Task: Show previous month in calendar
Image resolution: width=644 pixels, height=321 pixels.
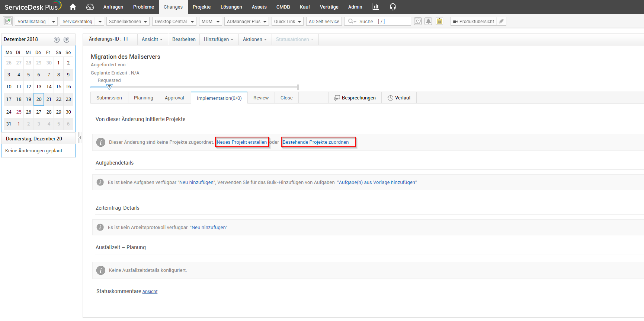Action: click(57, 39)
